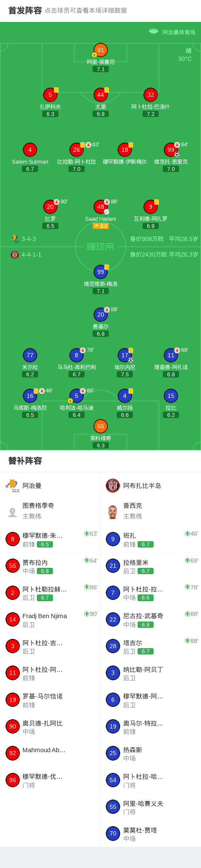Open substitute 莫莫杜-贾塔 number 70
Viewport: 201px width, 868px height.
(151, 833)
